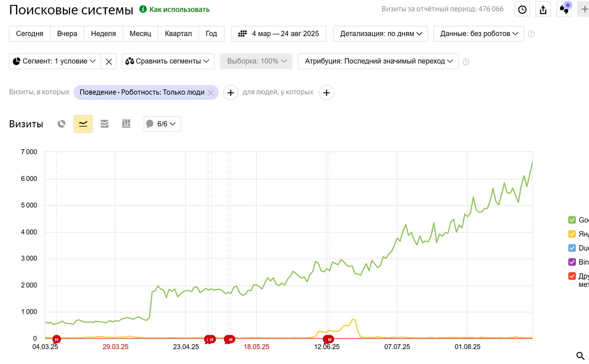Open the Как использовать link
The image size is (589, 364).
coord(179,10)
